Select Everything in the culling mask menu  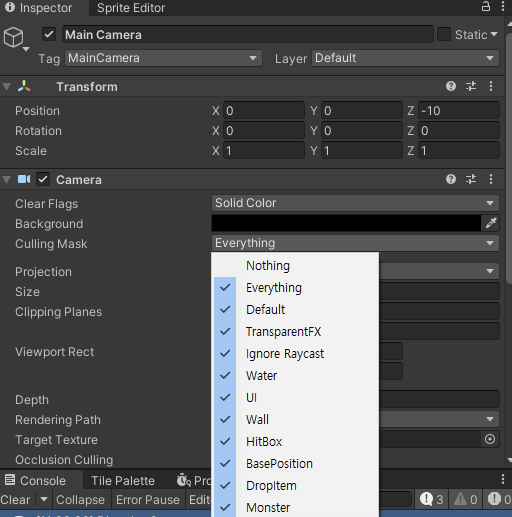[x=295, y=287]
